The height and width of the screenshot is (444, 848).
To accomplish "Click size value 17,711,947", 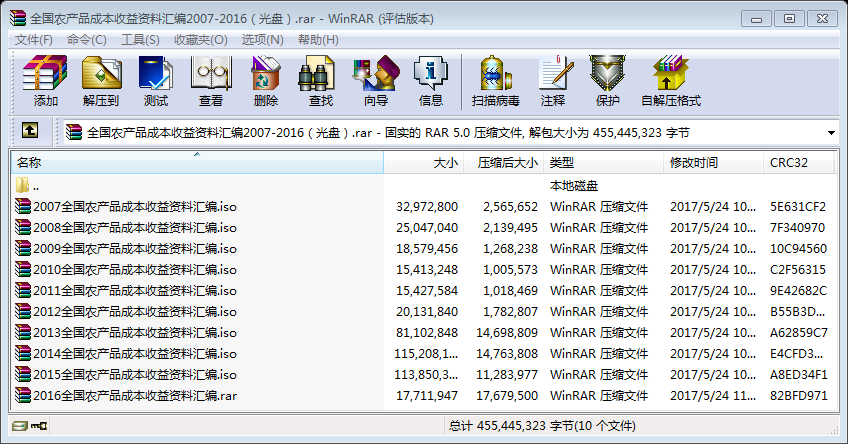I will (427, 395).
